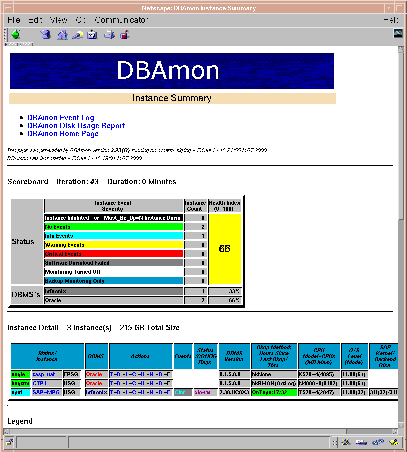This screenshot has width=407, height=452.
Task: Open the CTPL instance link
Action: coord(39,383)
